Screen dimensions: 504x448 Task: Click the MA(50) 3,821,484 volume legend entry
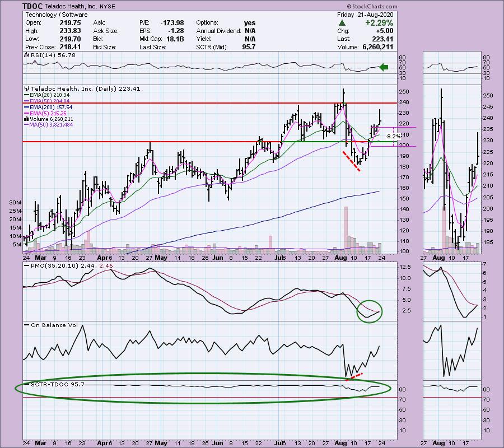(51, 125)
